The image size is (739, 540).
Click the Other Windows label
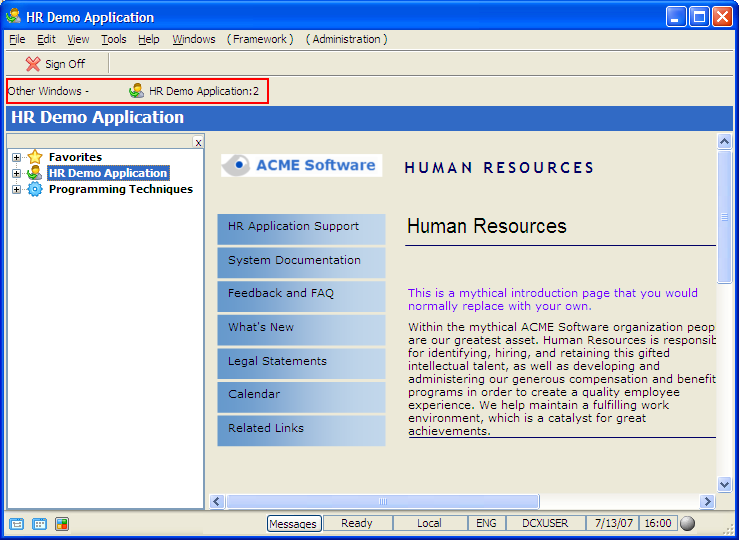(48, 91)
